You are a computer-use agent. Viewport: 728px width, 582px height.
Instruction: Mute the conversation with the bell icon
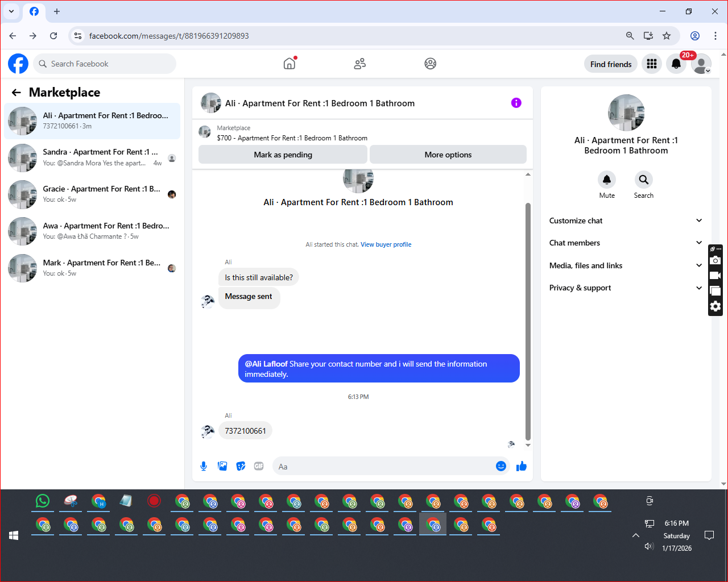(607, 180)
